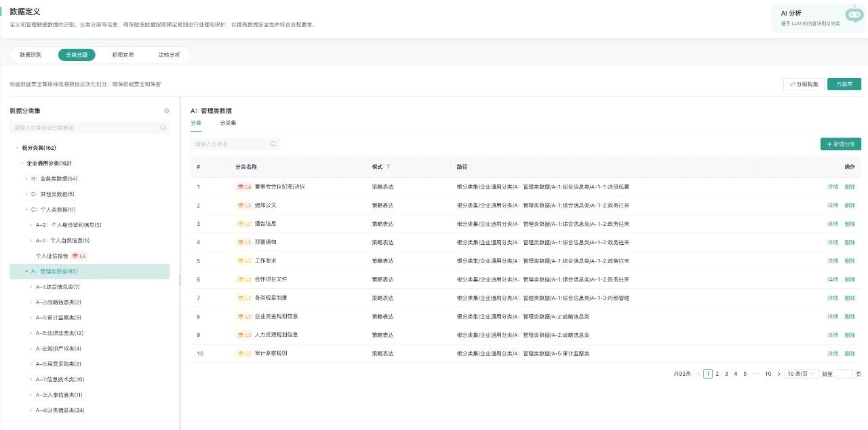This screenshot has width=868, height=430.
Task: Expand the B：业务类数据 tree node
Action: click(26, 179)
